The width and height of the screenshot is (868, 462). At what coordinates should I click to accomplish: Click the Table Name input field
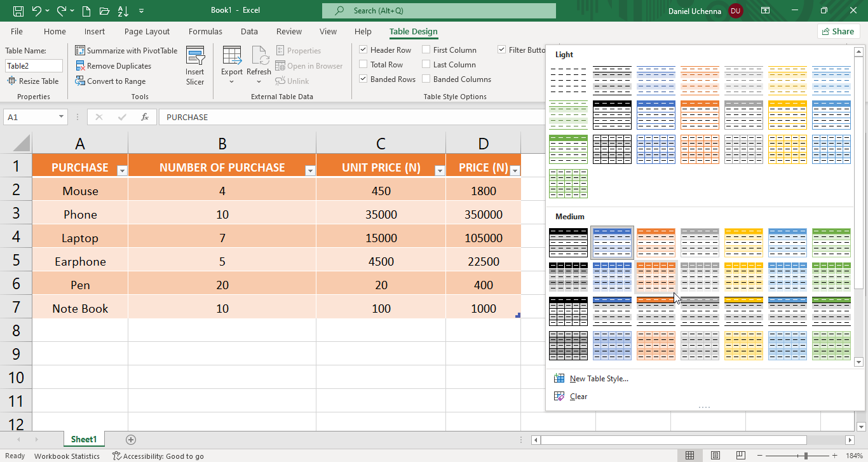(x=33, y=65)
